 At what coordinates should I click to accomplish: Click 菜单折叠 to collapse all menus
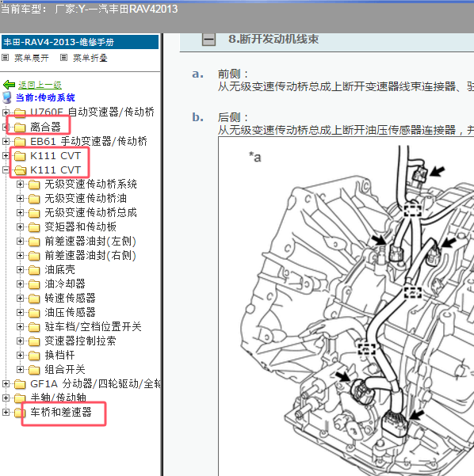point(90,58)
